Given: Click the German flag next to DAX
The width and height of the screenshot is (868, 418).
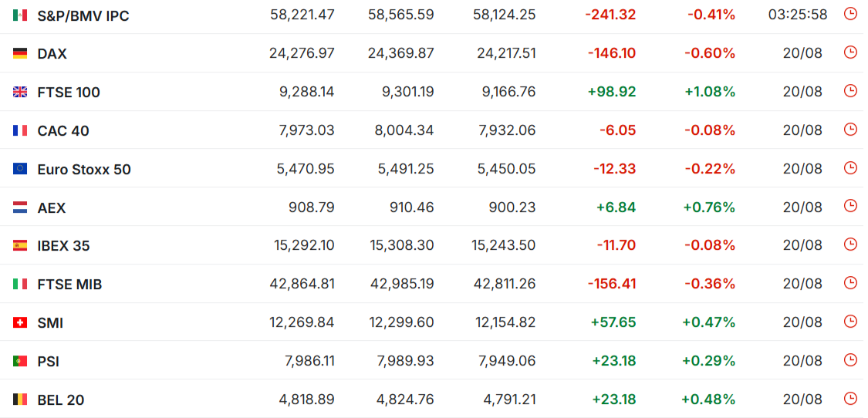Looking at the screenshot, I should 20,54.
